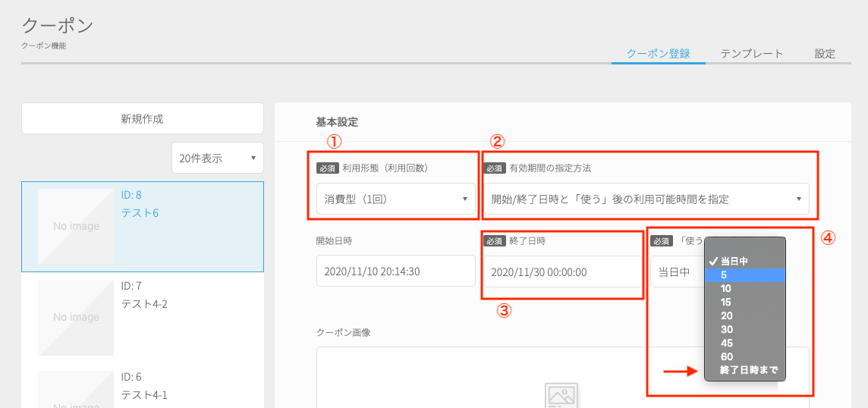This screenshot has width=868, height=408.
Task: Choose 20 in the open dropdown list
Action: (745, 315)
